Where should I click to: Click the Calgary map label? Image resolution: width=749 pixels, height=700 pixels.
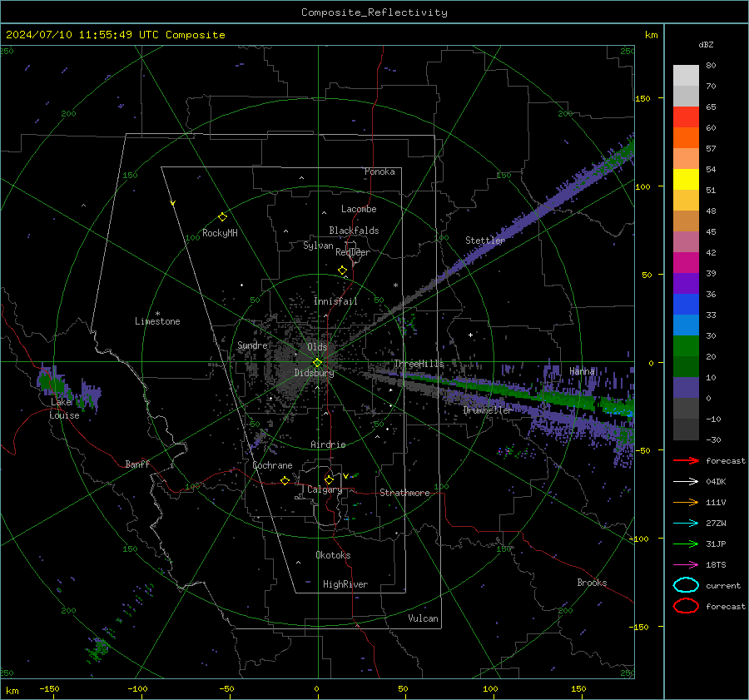[x=325, y=489]
